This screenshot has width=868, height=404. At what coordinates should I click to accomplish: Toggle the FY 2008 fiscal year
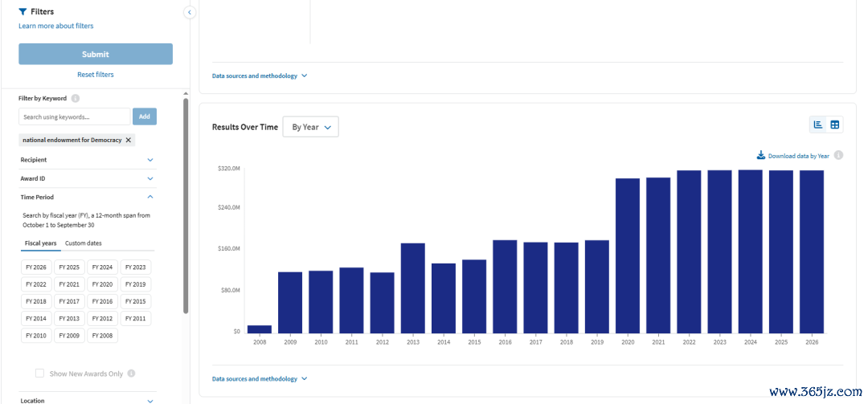click(x=102, y=336)
